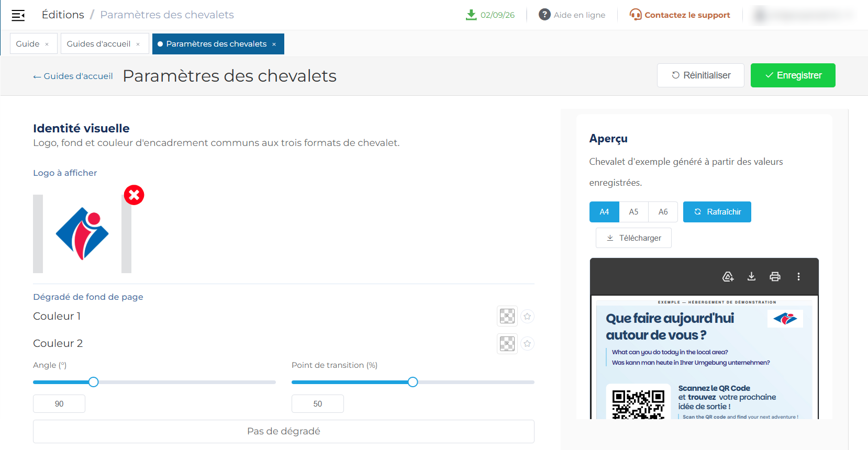Click the Angle value field showing 90
This screenshot has width=868, height=450.
click(x=59, y=404)
